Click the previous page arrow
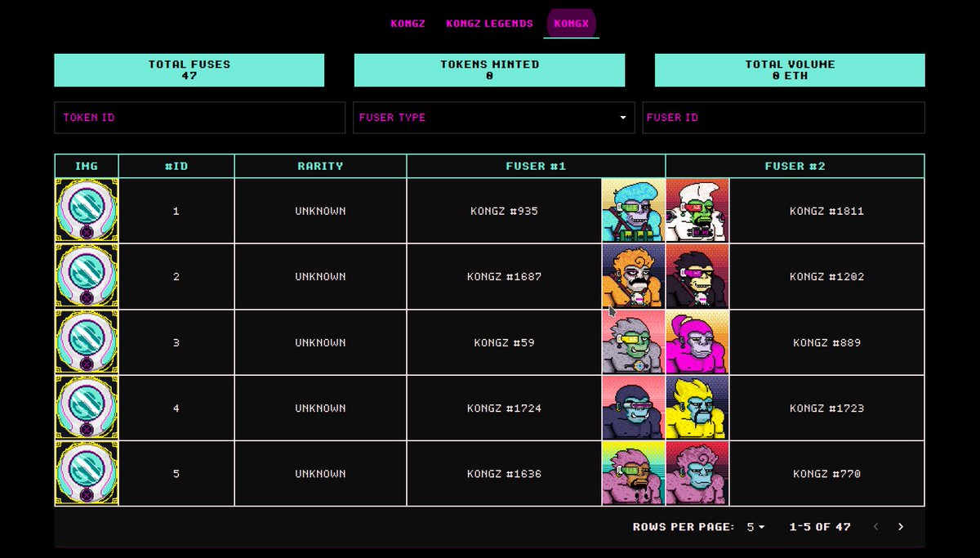Screen dimensions: 980x558 click(x=875, y=527)
